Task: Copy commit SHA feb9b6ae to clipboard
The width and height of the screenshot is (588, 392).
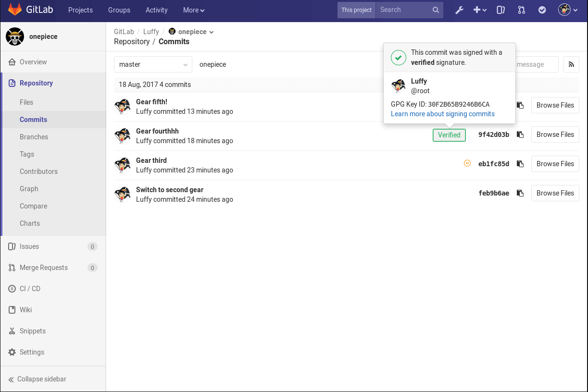Action: click(x=520, y=193)
